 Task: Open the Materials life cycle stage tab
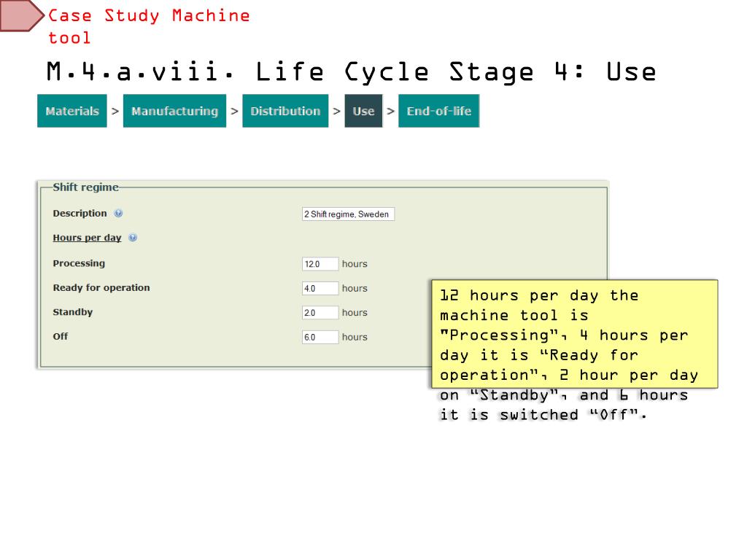coord(72,111)
